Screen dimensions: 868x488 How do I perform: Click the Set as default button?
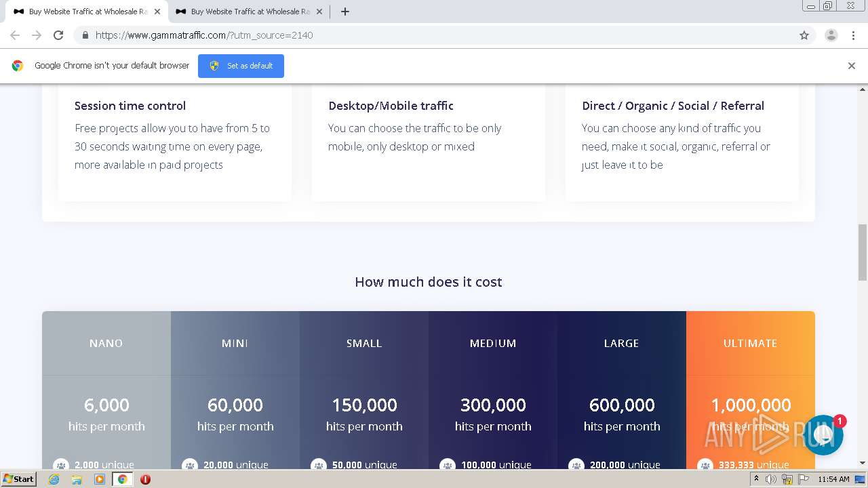(241, 66)
